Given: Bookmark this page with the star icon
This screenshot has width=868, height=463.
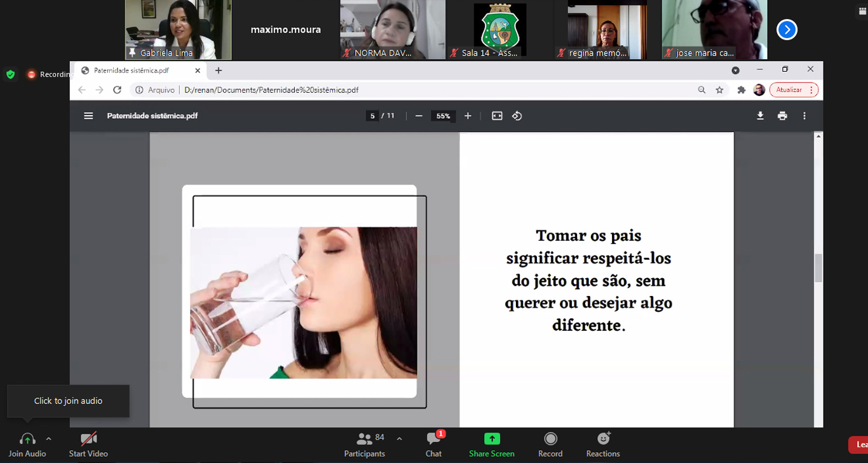Looking at the screenshot, I should [x=719, y=90].
